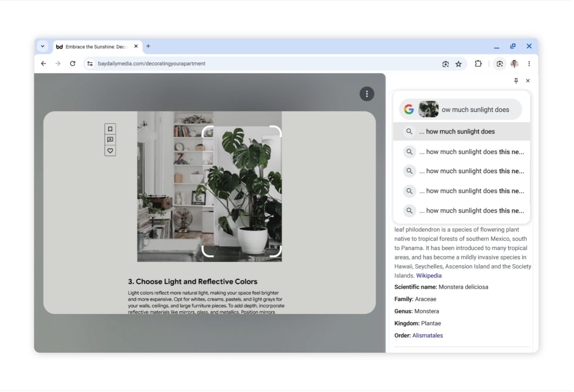This screenshot has height=392, width=574.
Task: Add a comment using the speech-bubble icon
Action: [x=110, y=140]
